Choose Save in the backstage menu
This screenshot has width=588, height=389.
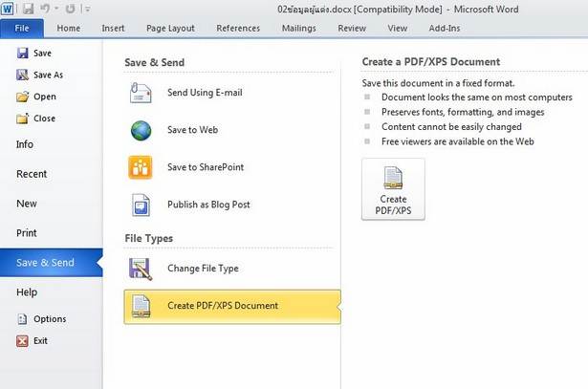[x=42, y=54]
